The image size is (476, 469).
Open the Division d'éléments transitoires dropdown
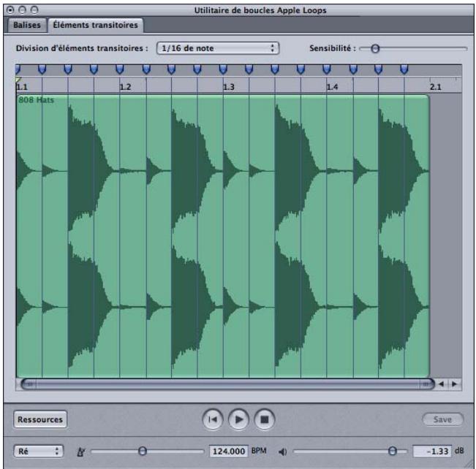click(218, 48)
